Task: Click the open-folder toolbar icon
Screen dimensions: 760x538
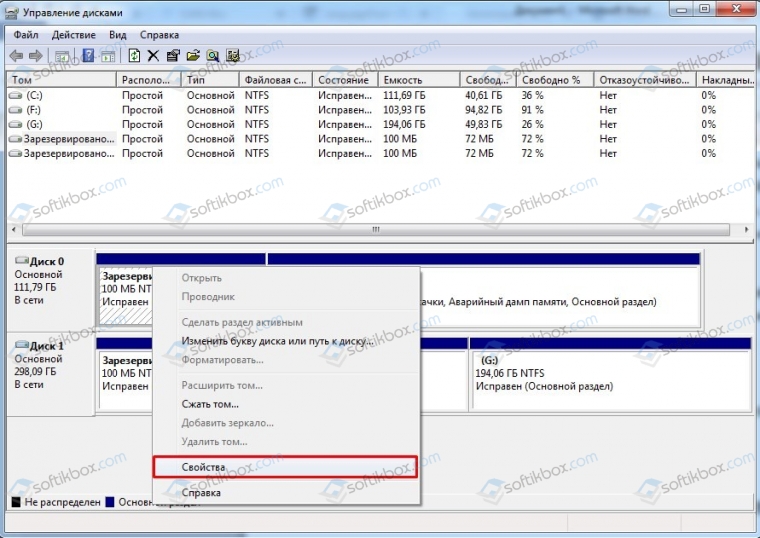Action: point(193,56)
